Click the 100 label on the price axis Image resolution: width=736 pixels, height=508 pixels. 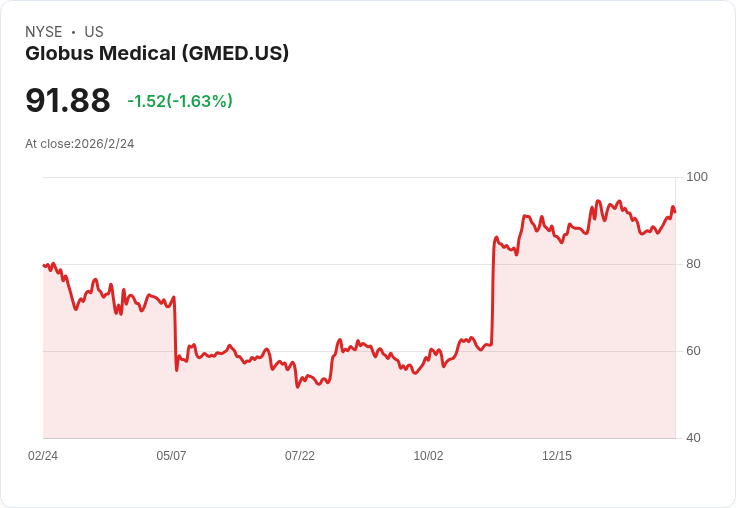click(697, 177)
